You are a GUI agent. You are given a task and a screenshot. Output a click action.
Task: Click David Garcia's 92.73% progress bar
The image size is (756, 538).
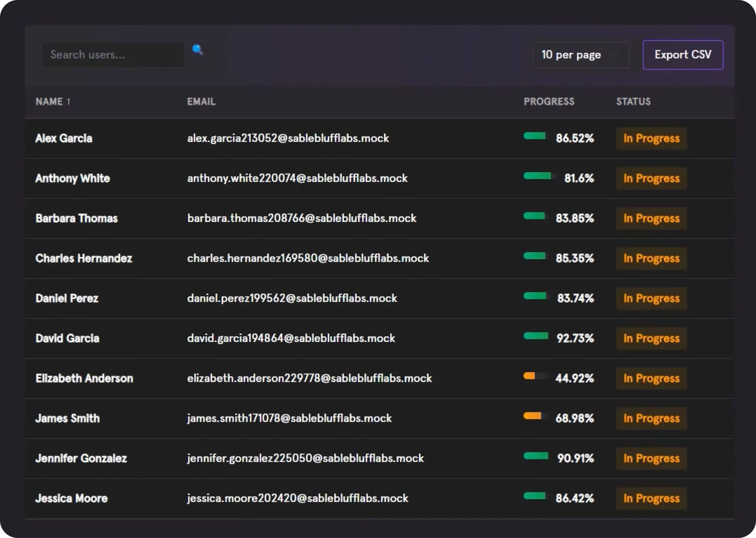[x=536, y=336]
